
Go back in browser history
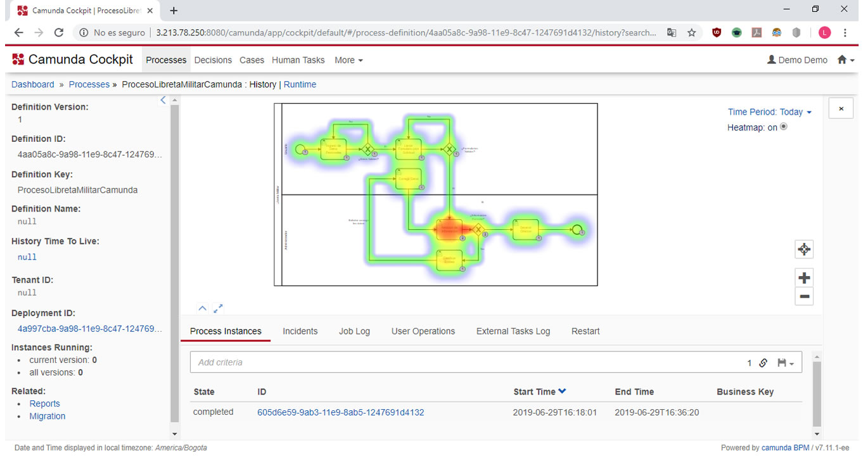coord(18,33)
